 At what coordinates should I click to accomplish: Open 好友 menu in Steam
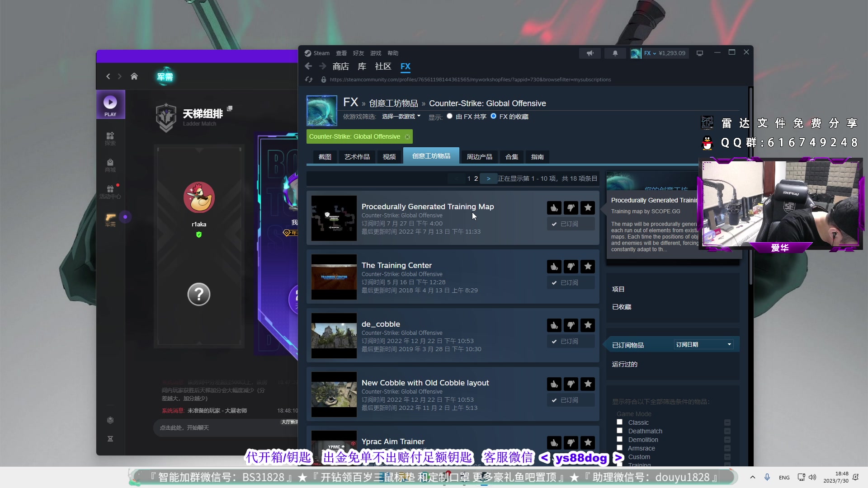click(359, 53)
